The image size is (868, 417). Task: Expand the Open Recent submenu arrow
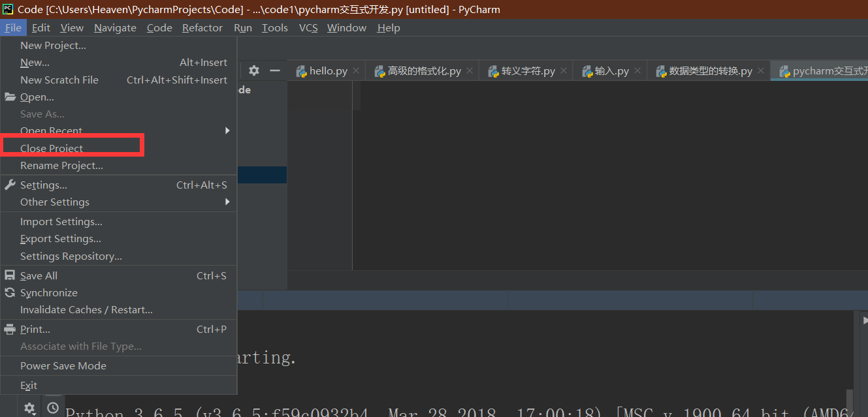227,131
